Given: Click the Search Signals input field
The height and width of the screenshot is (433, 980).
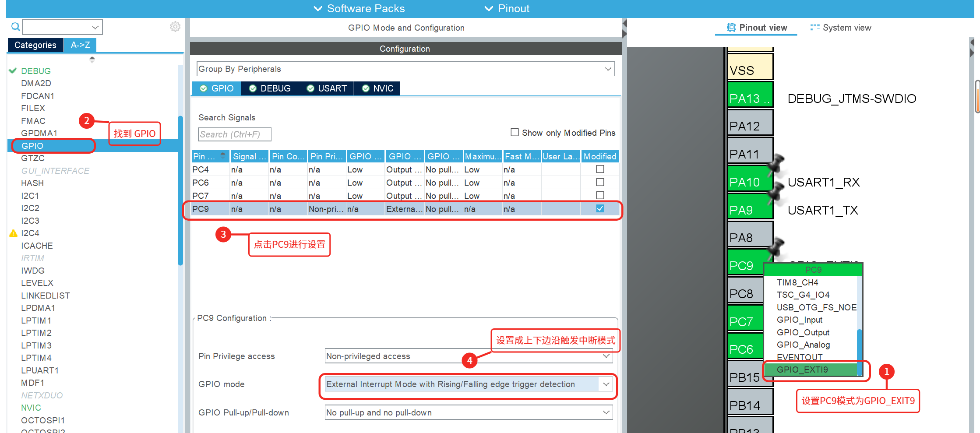Looking at the screenshot, I should point(235,134).
